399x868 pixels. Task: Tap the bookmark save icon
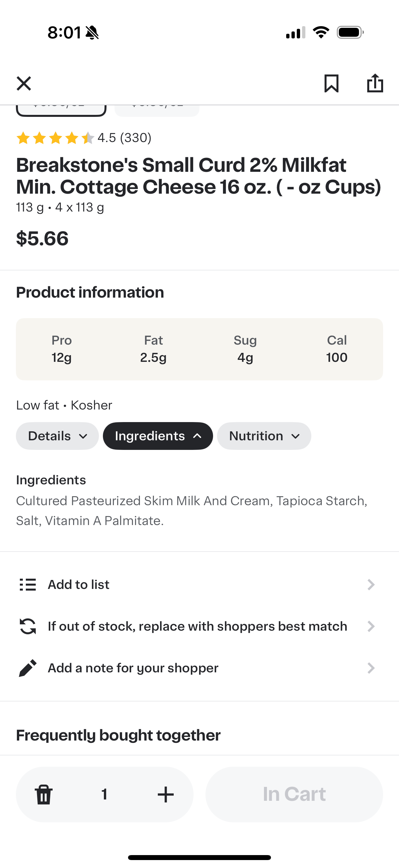331,83
